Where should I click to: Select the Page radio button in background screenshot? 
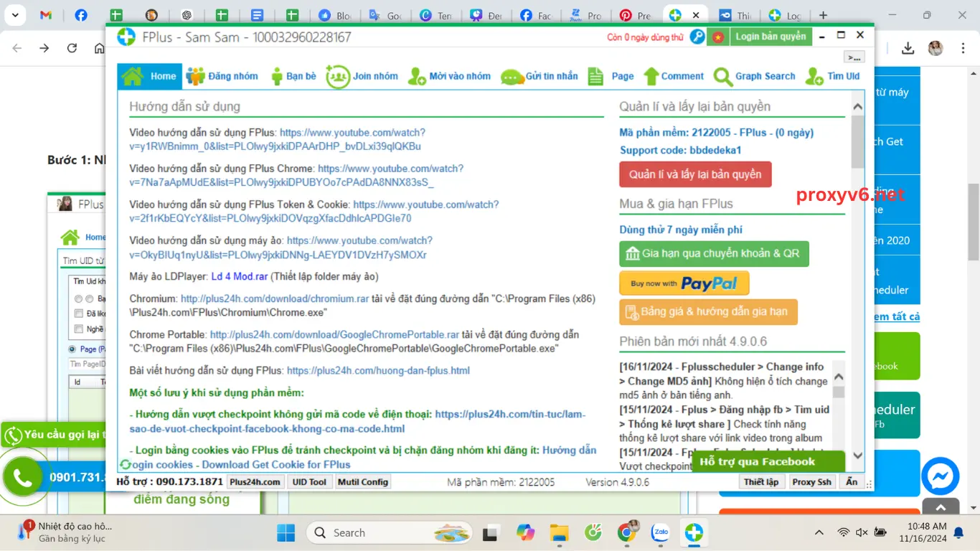coord(72,349)
